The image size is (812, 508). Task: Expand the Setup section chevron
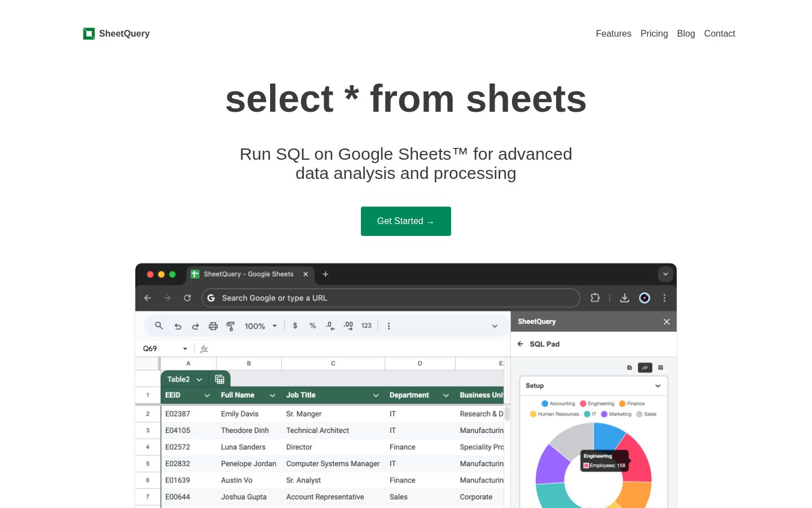[x=657, y=386]
